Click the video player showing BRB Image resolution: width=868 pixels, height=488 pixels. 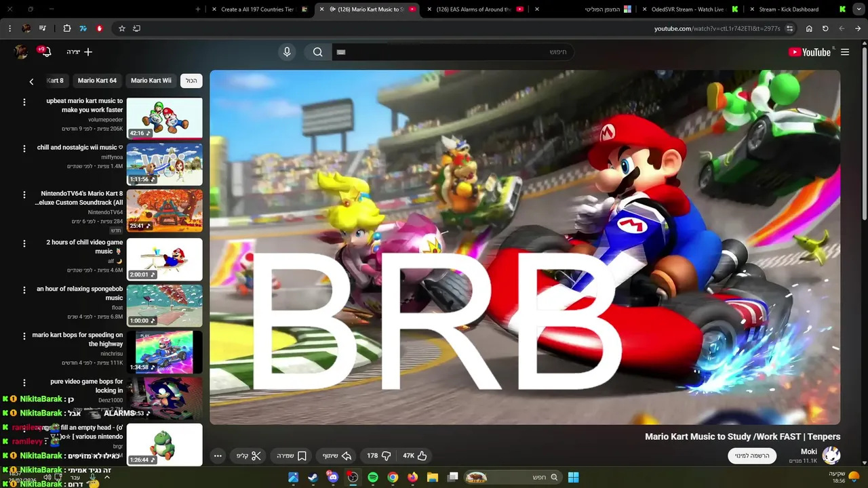tap(525, 247)
